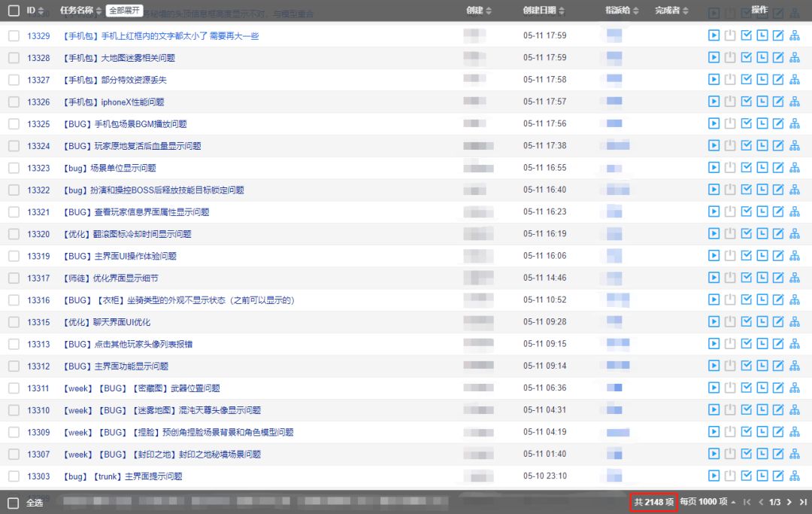Open task link 【BUG】手机包场景BGM播放问题

point(125,124)
